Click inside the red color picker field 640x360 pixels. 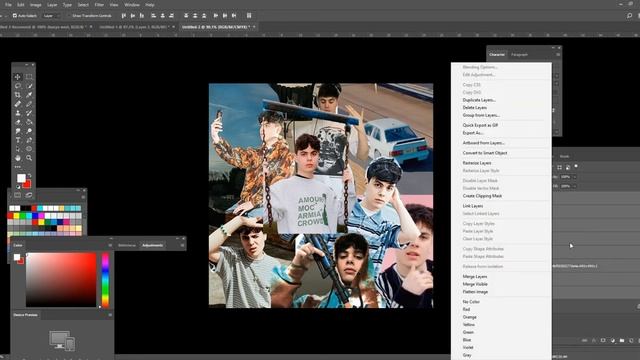[x=61, y=280]
